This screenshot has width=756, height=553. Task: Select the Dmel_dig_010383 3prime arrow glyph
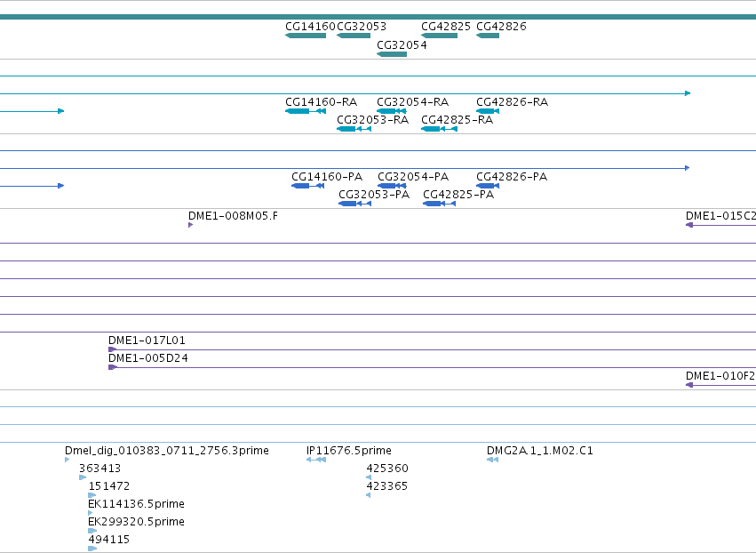(x=67, y=460)
